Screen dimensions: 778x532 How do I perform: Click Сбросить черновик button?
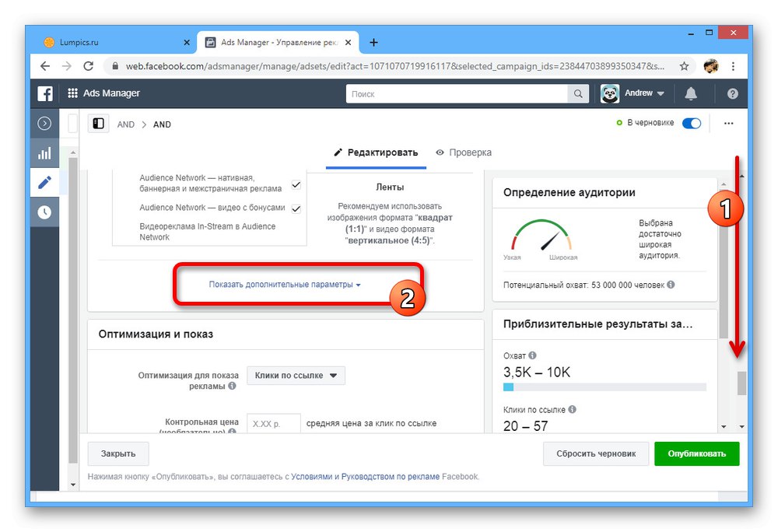tap(596, 453)
